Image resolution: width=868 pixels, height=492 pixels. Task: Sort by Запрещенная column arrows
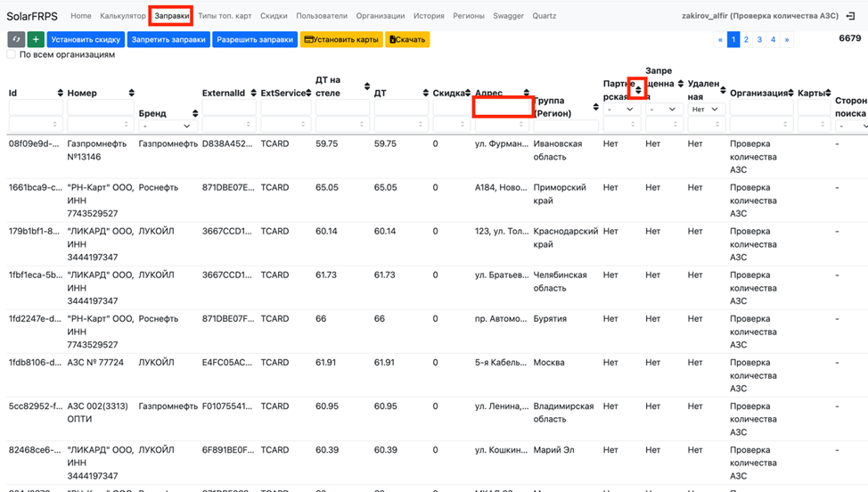click(x=680, y=84)
